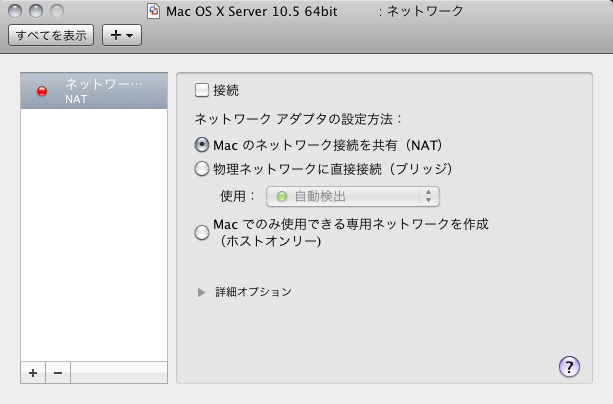Click the すべてを表示 button
Viewport: 613px width, 404px height.
coord(50,35)
